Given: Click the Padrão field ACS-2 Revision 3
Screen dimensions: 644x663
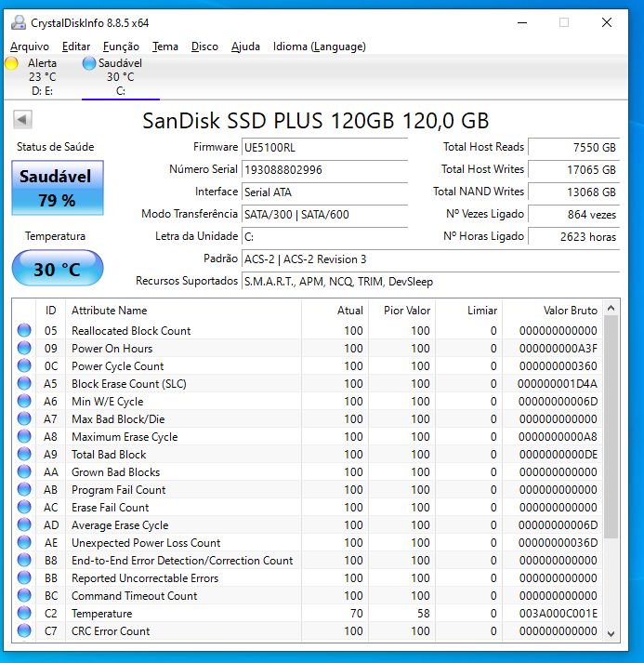Looking at the screenshot, I should pyautogui.click(x=430, y=259).
